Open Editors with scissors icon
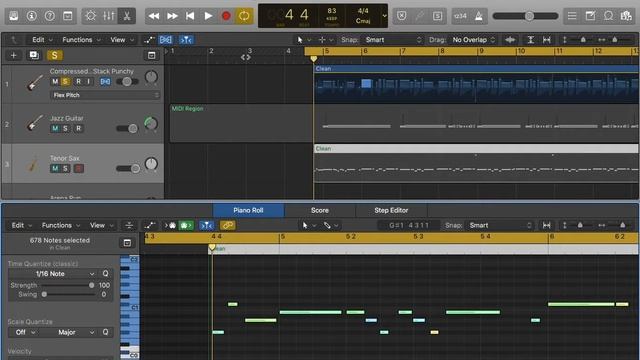Image resolution: width=640 pixels, height=360 pixels. [127, 16]
